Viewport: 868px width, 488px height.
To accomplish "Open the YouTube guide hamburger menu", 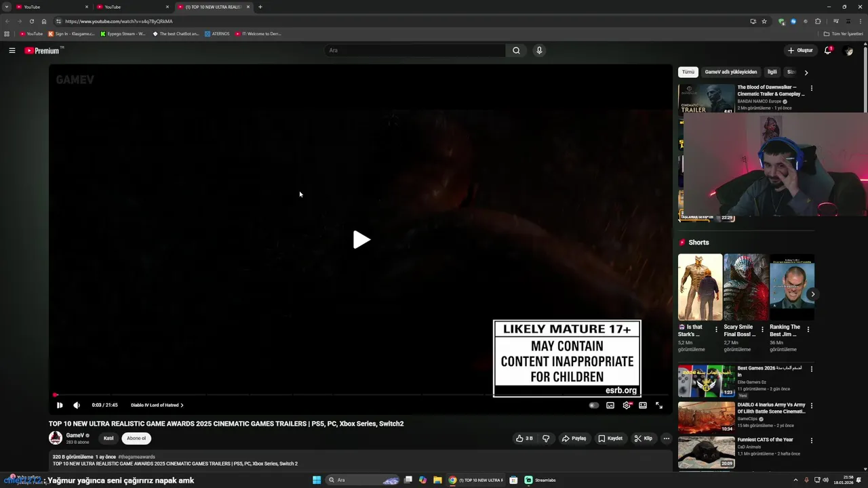I will tap(12, 50).
